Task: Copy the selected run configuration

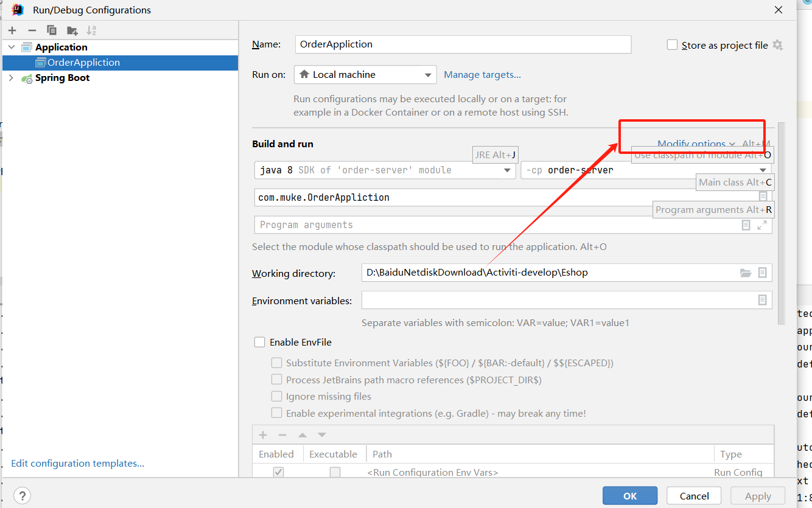Action: coord(52,30)
